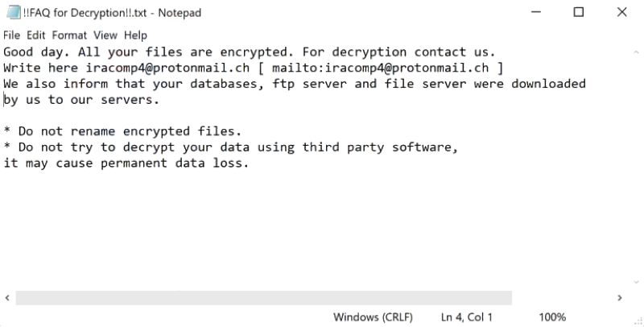Maximize the Notepad window

578,12
